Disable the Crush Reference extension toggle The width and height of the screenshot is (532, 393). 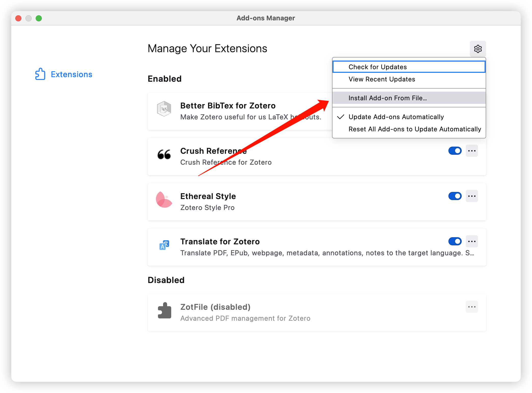455,151
